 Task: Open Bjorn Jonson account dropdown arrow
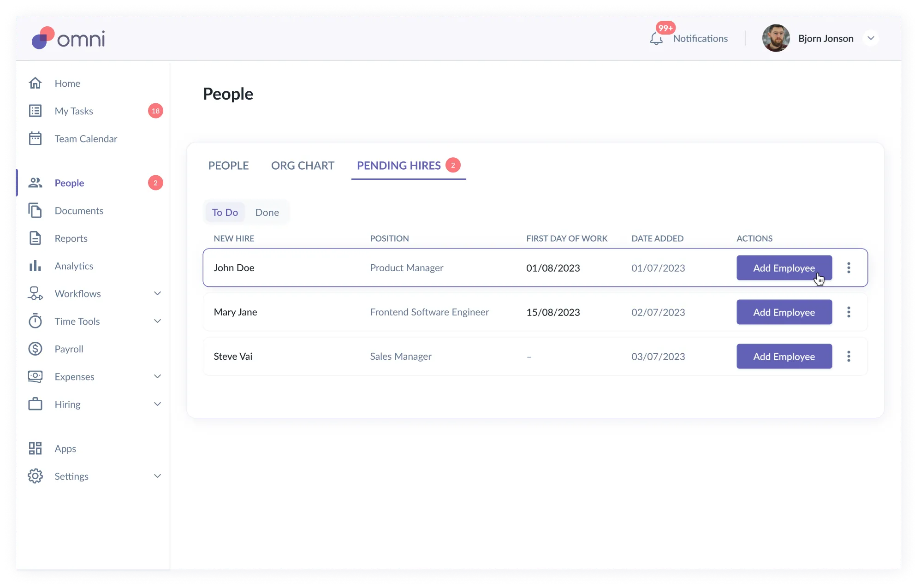coord(871,38)
